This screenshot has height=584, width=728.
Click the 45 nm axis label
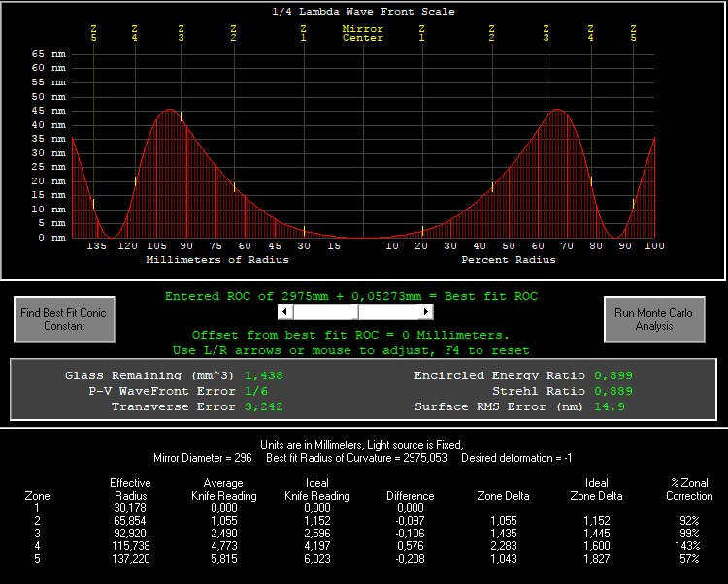coord(49,111)
